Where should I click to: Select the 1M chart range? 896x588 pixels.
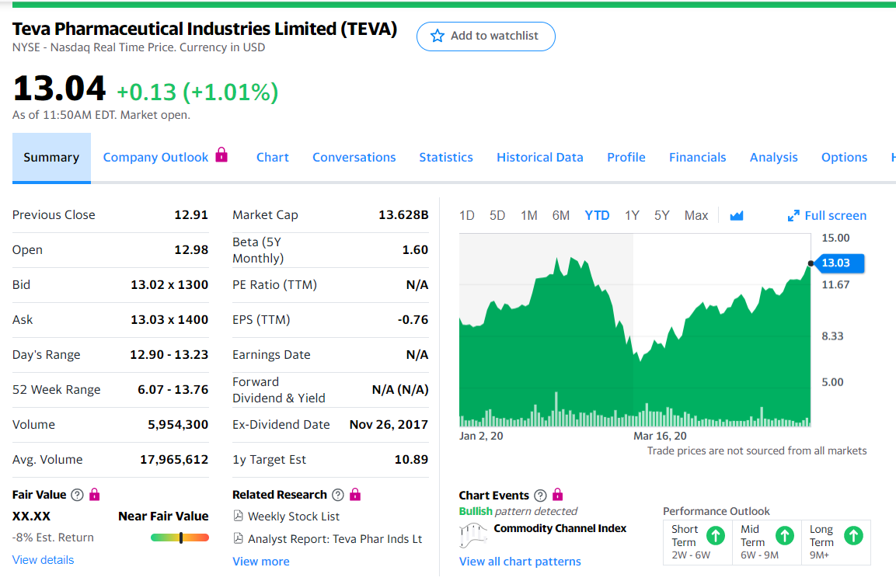point(529,215)
